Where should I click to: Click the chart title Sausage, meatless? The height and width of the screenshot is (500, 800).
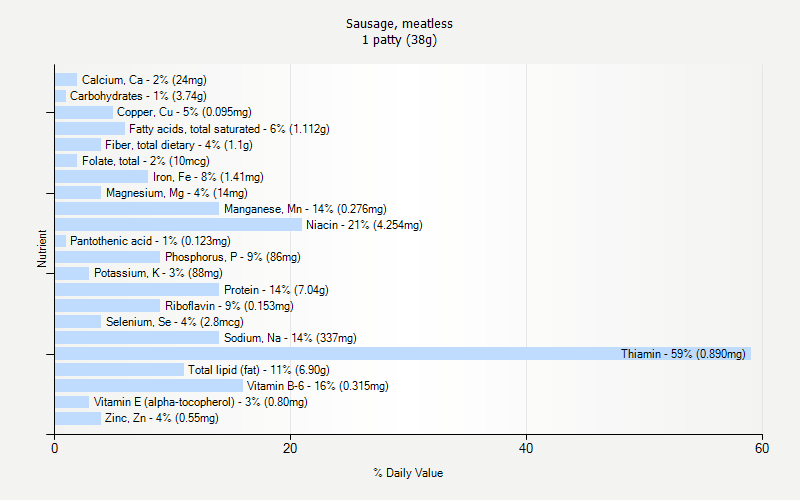tap(399, 23)
